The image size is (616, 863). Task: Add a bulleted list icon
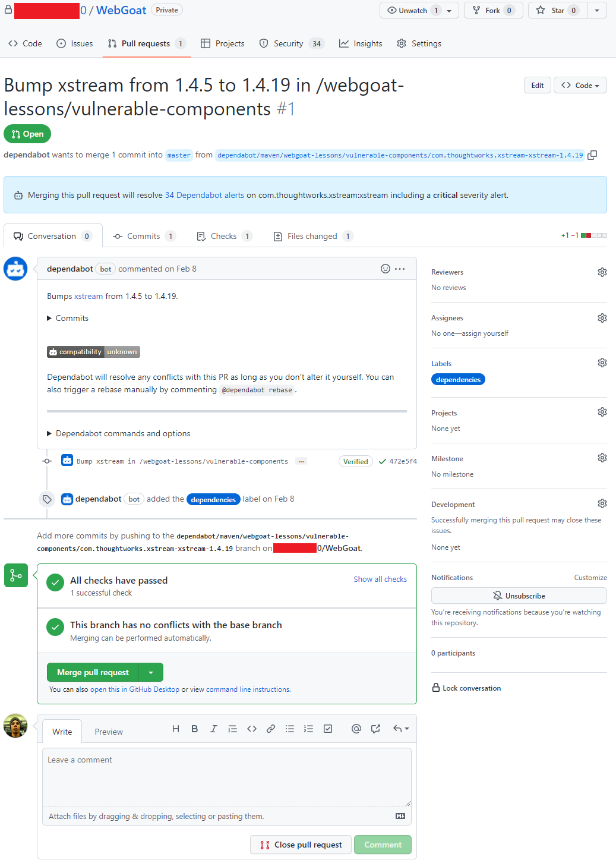click(290, 729)
